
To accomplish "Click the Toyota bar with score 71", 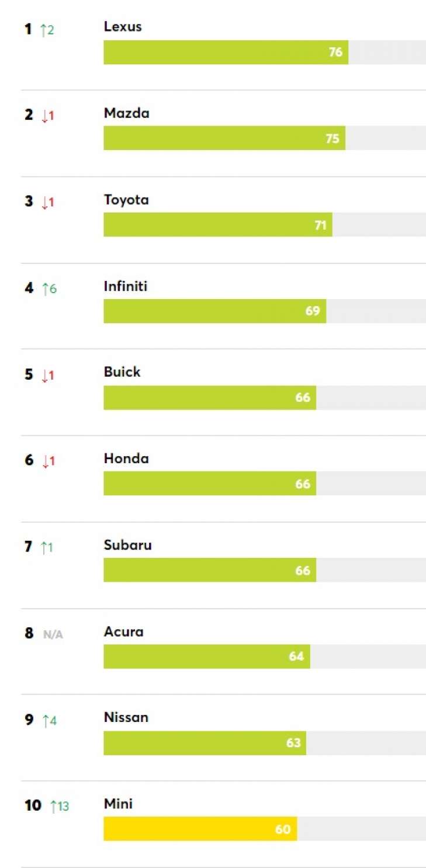I will (217, 225).
